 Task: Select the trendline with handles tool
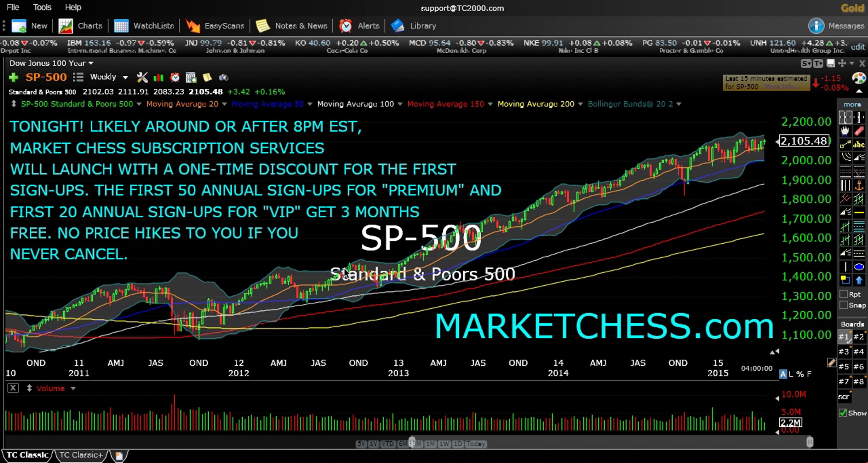[845, 145]
